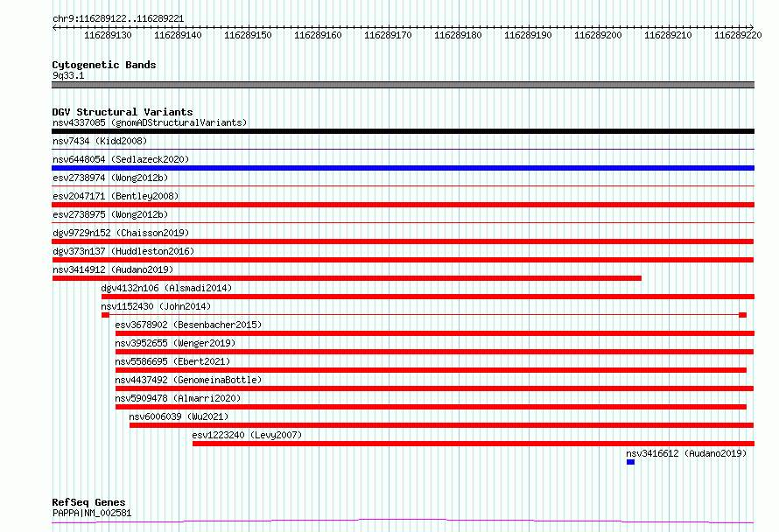Viewport: 779px width, 532px height.
Task: Click ruler position 116289150
Action: 248,35
